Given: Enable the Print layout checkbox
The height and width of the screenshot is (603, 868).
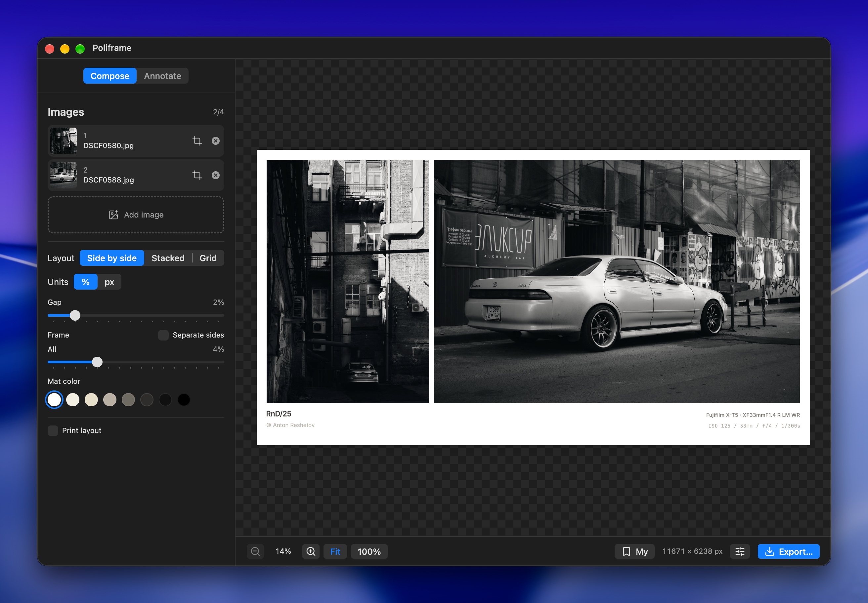Looking at the screenshot, I should pyautogui.click(x=53, y=431).
